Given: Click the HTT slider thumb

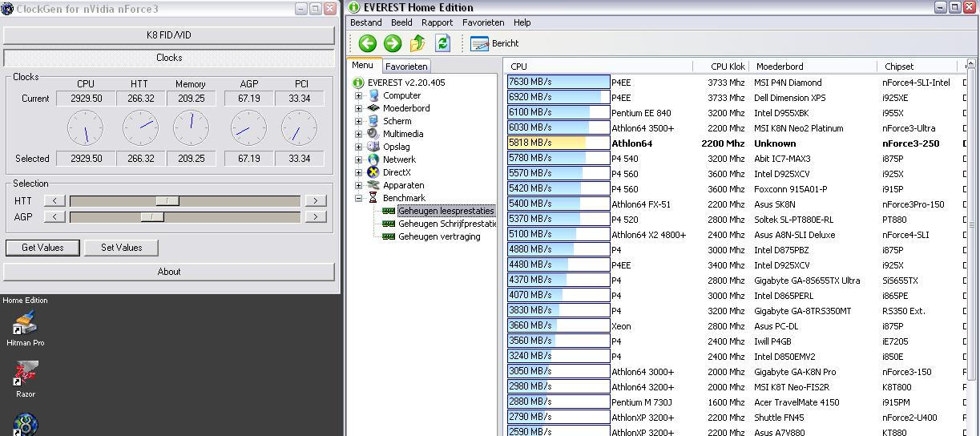Looking at the screenshot, I should [167, 200].
